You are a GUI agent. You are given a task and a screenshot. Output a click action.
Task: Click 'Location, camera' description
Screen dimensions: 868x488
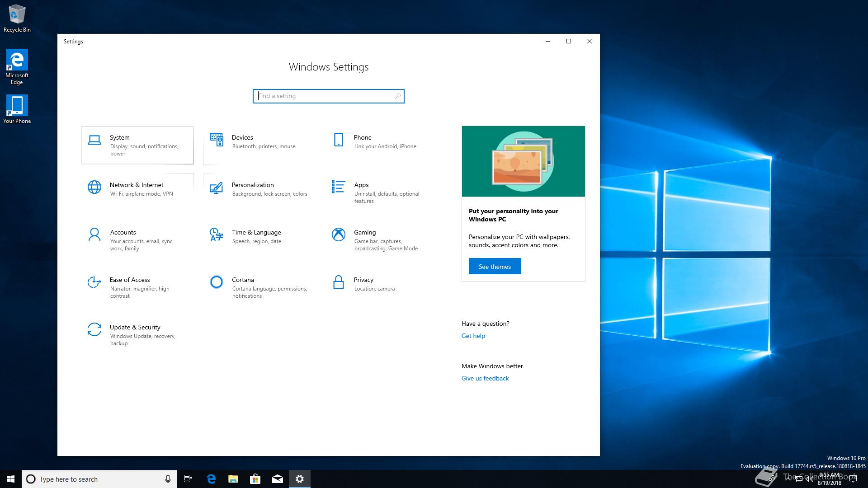pyautogui.click(x=375, y=289)
